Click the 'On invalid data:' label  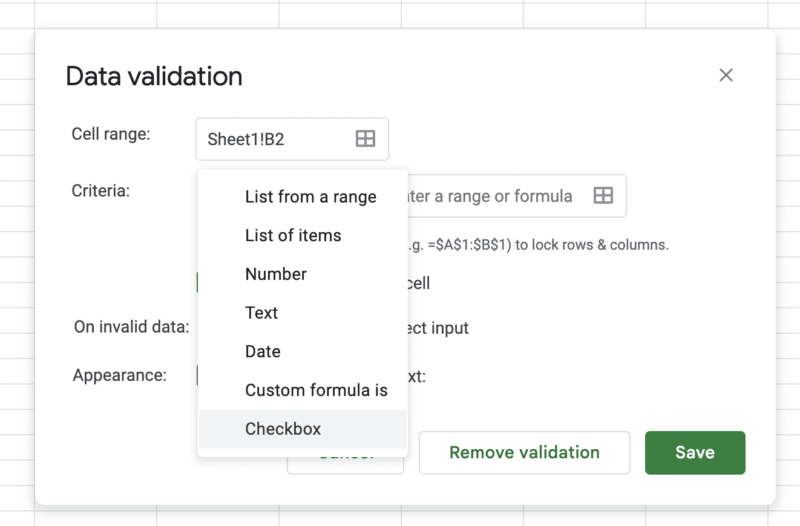pyautogui.click(x=131, y=326)
